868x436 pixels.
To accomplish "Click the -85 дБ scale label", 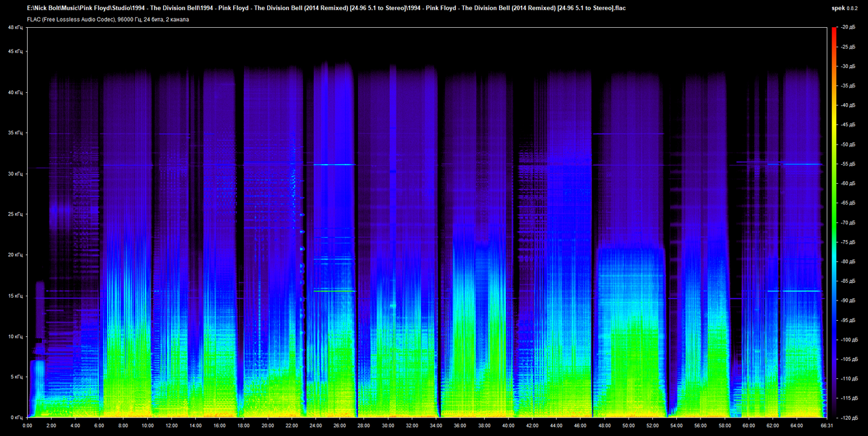I will click(x=847, y=281).
